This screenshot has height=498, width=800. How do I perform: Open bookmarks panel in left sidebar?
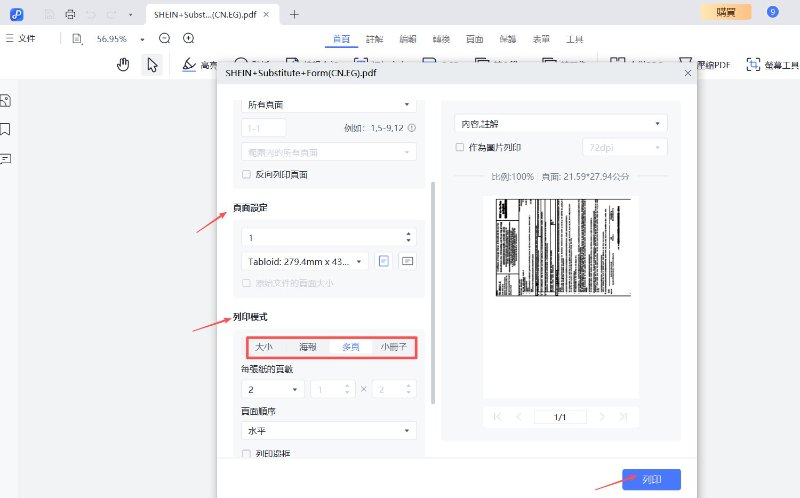point(6,129)
